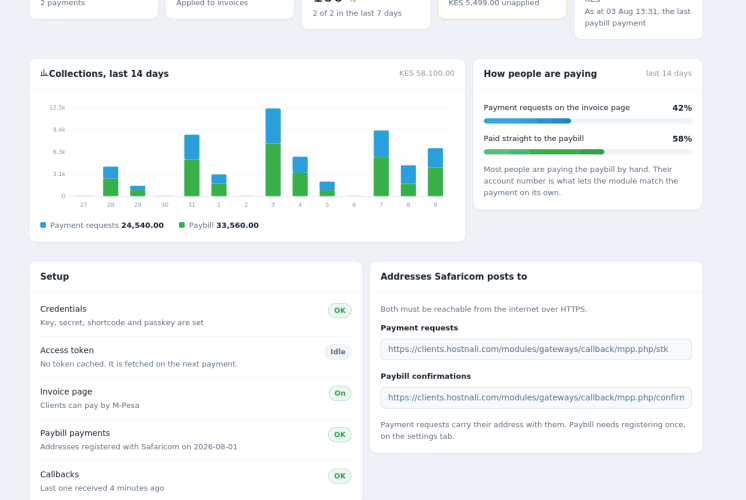Click 'Addresses Safaricom posts to' heading

click(x=454, y=276)
